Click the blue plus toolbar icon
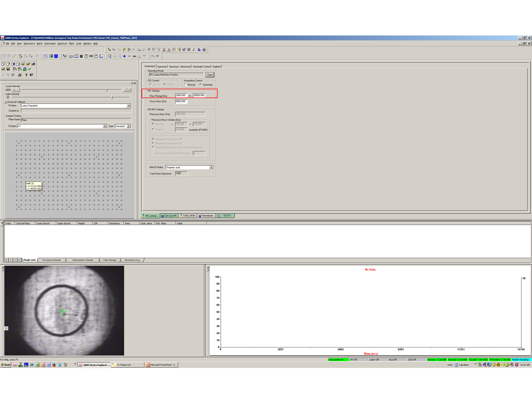The height and width of the screenshot is (399, 532). pos(124,56)
